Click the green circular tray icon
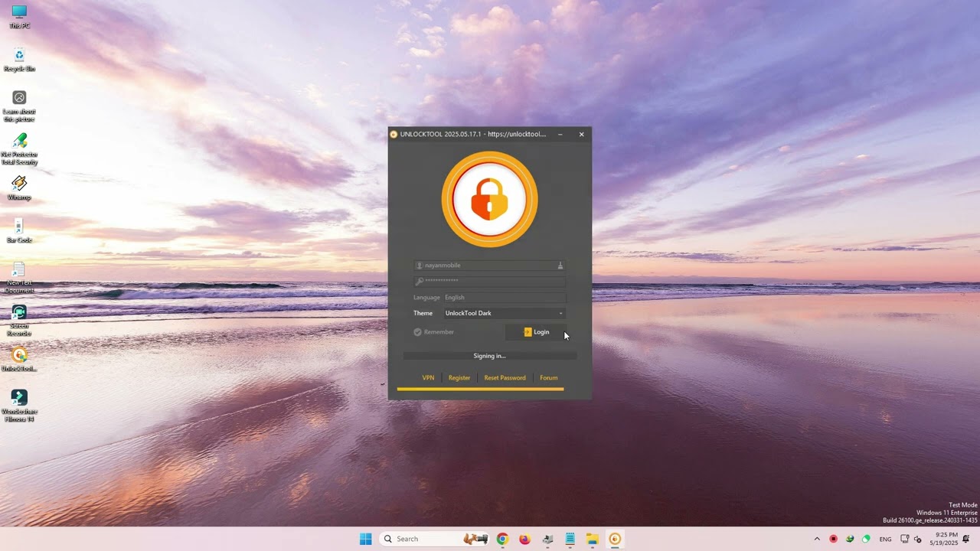 866,539
